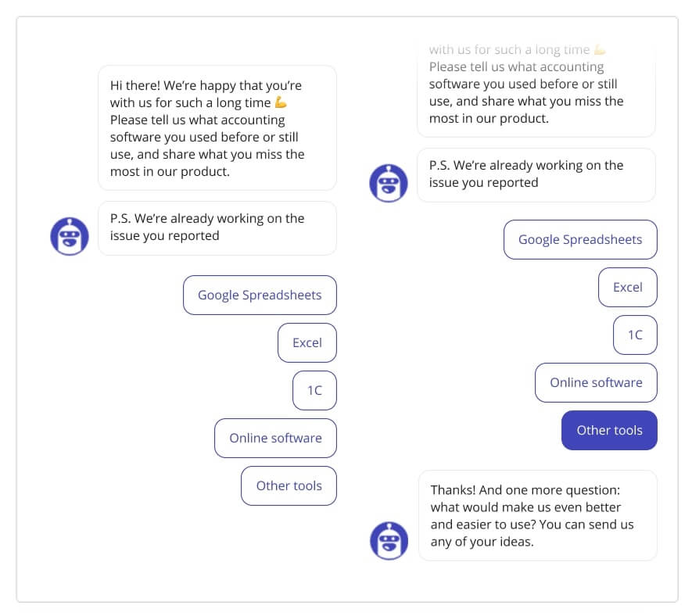Viewport: 692px width, 616px height.
Task: Select Google Spreadsheets in right chat
Action: point(580,240)
